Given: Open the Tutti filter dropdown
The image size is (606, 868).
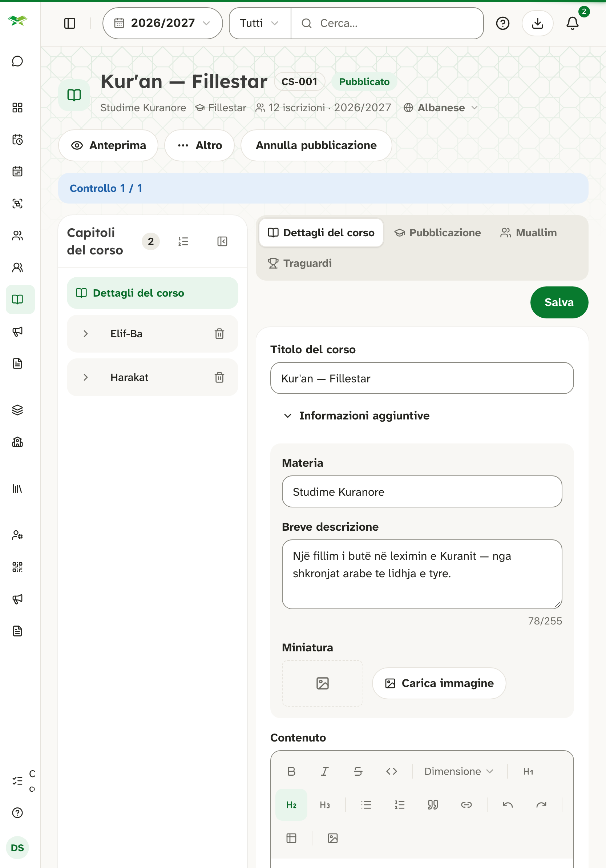Looking at the screenshot, I should click(260, 23).
